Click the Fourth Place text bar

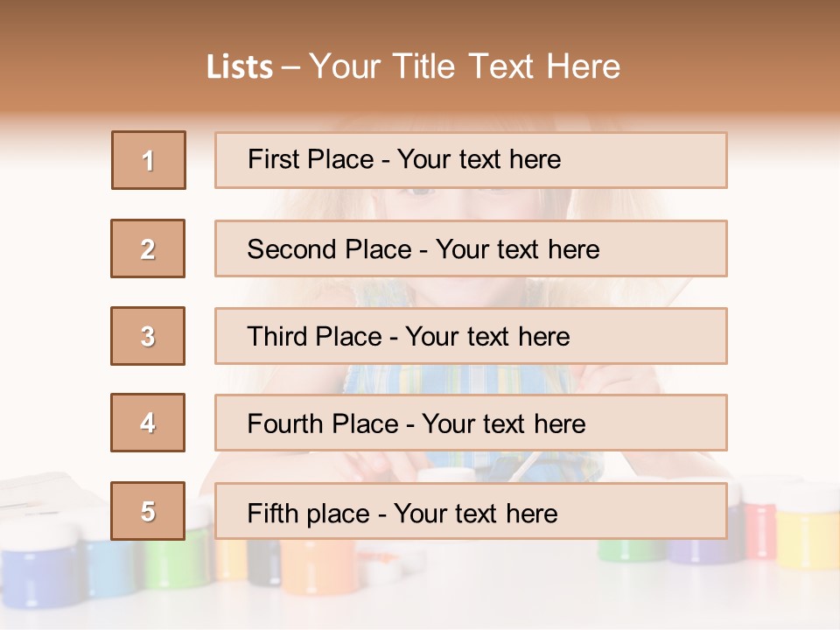(x=471, y=423)
